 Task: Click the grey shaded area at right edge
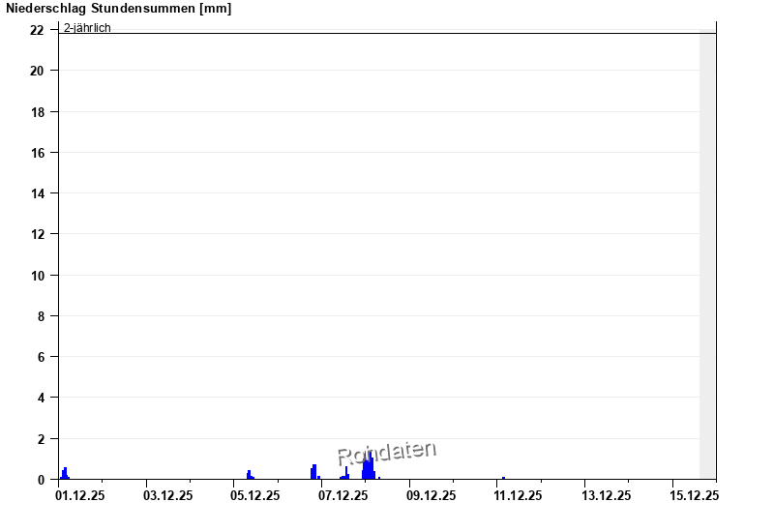click(x=707, y=251)
